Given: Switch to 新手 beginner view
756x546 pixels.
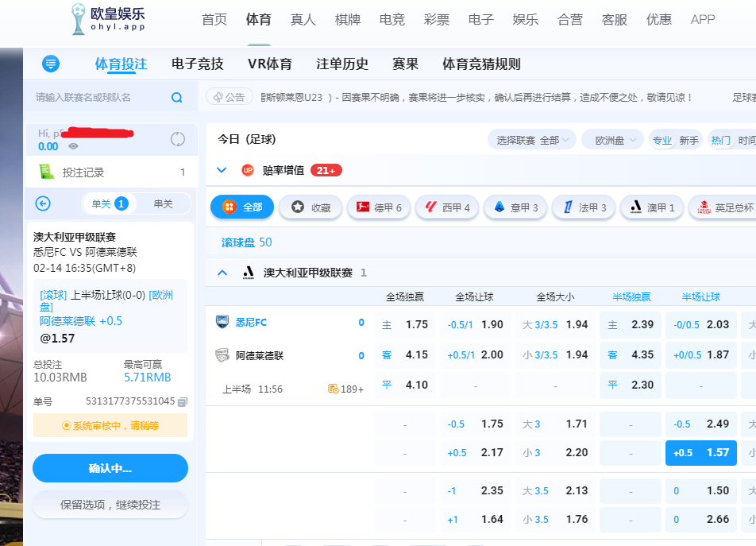Looking at the screenshot, I should tap(688, 140).
